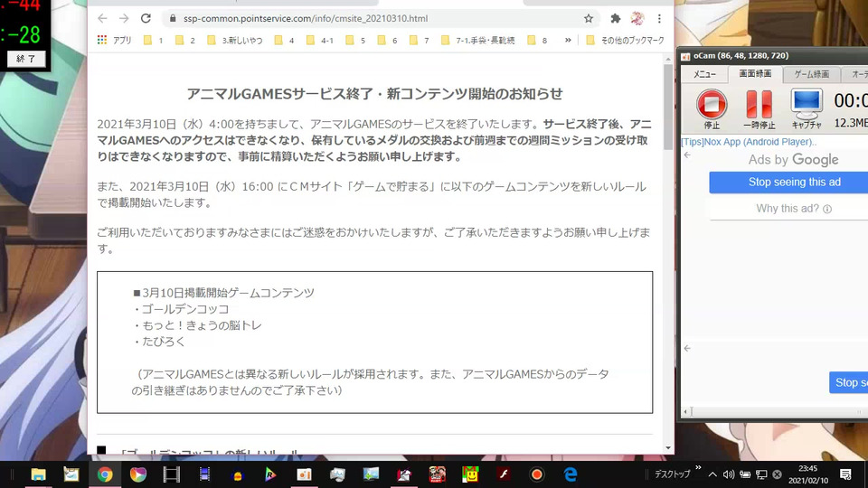Click the Why this ad? link
The height and width of the screenshot is (488, 868).
[x=794, y=209]
